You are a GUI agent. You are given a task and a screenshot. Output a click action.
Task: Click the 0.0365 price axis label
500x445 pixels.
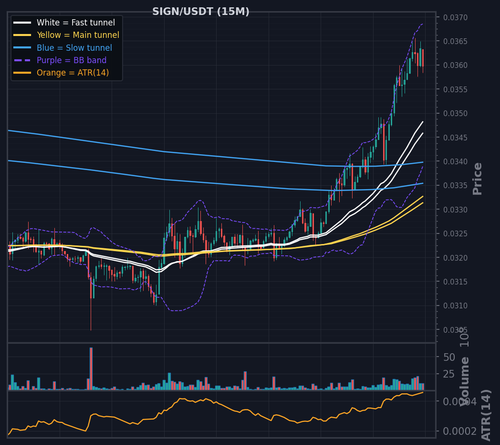click(x=455, y=41)
